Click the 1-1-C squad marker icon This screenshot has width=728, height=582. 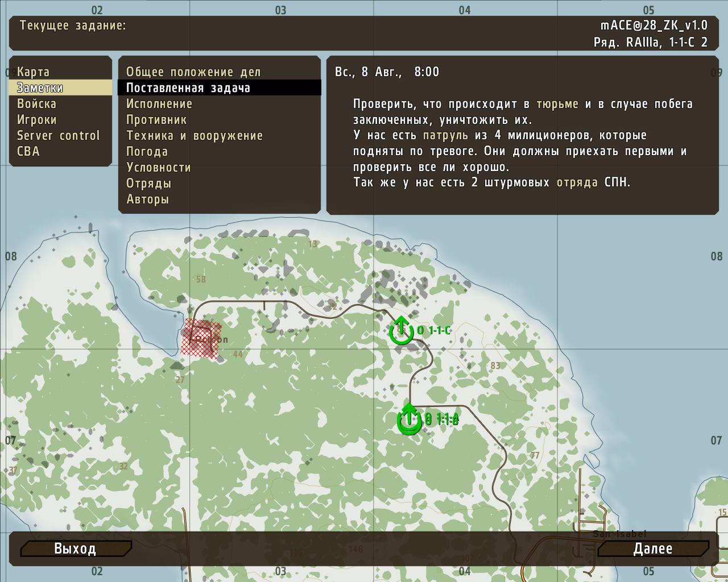click(402, 330)
